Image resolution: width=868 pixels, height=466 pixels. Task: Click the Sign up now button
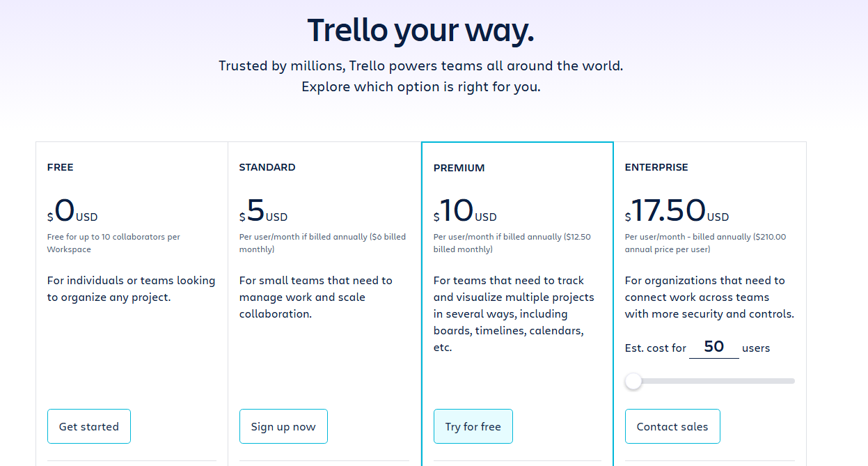pos(283,426)
